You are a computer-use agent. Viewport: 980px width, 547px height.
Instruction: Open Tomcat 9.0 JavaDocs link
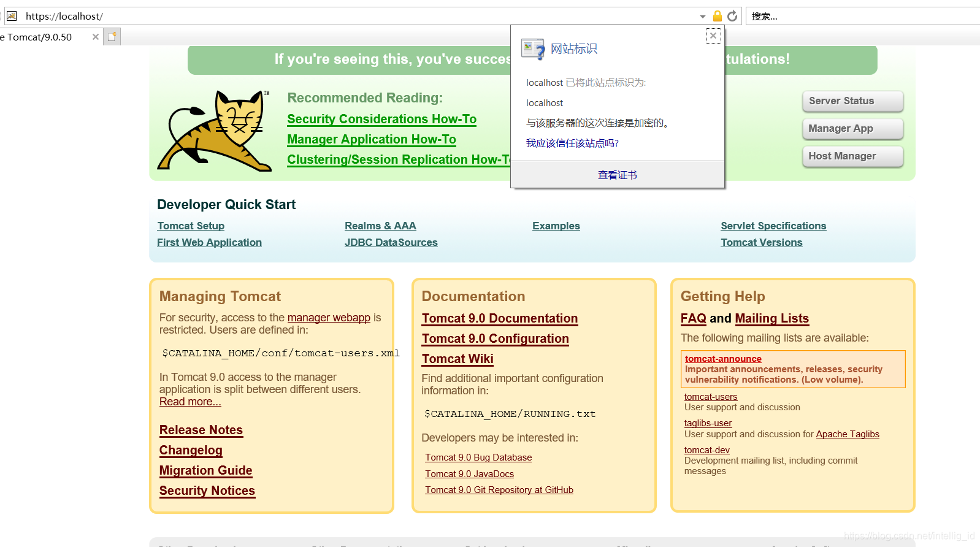click(470, 474)
